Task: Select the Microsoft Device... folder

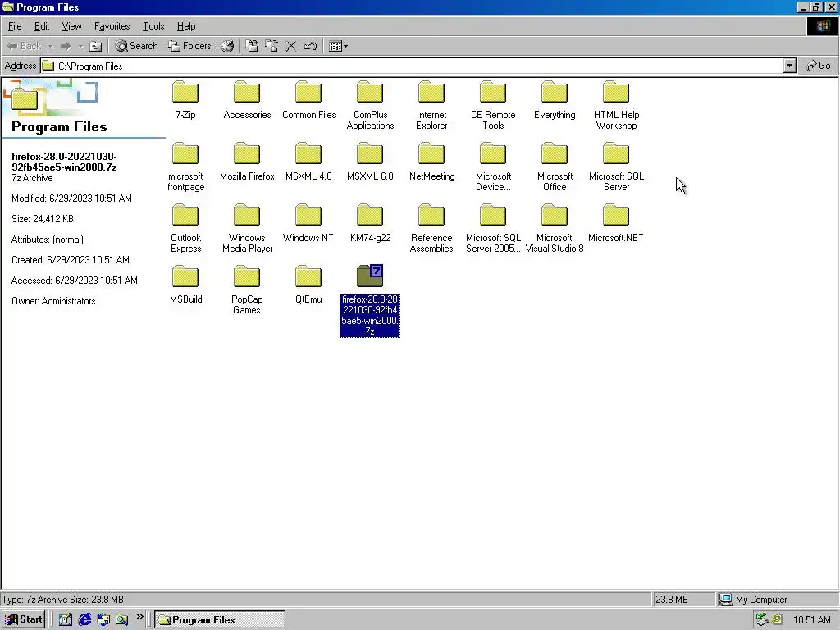Action: click(493, 167)
